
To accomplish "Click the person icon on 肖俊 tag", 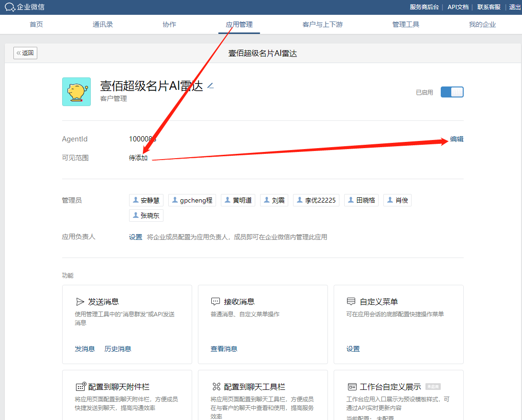I will pos(390,200).
